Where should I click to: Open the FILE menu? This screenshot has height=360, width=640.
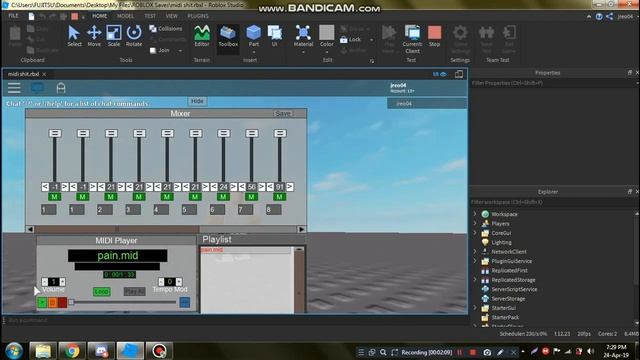(x=13, y=16)
